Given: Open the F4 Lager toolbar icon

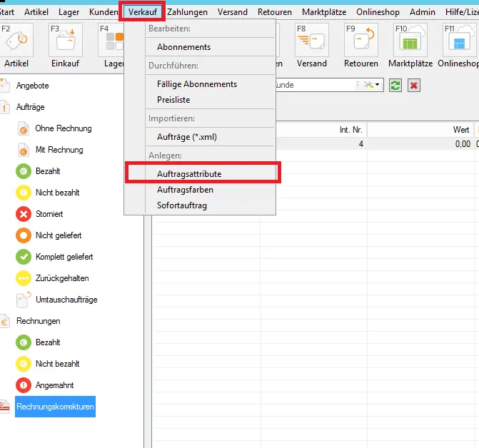Looking at the screenshot, I should click(x=111, y=40).
